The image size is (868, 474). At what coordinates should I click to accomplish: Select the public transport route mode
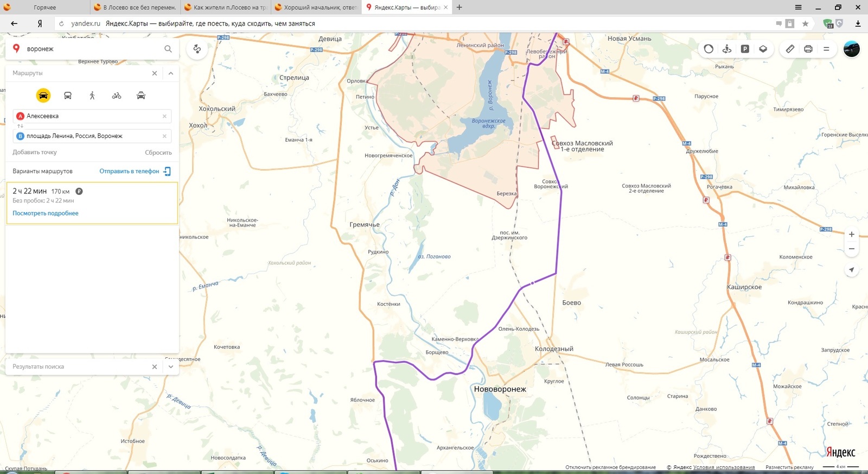pyautogui.click(x=68, y=96)
